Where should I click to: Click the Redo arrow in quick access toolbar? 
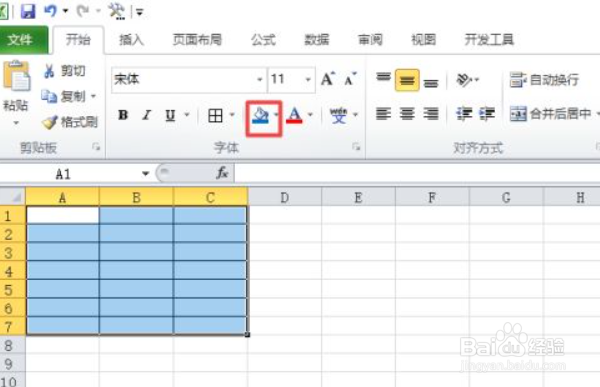point(83,11)
